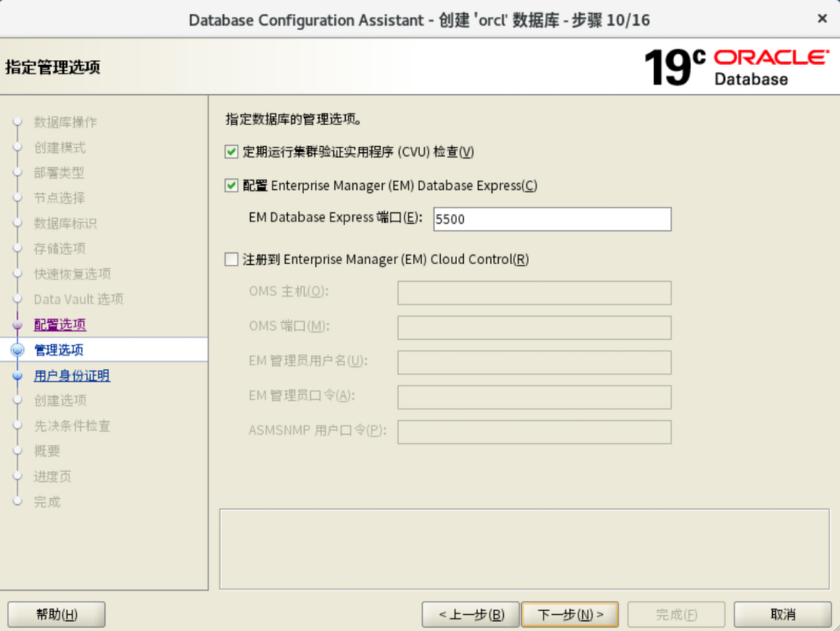Click the EM Database Express port field

tap(551, 219)
